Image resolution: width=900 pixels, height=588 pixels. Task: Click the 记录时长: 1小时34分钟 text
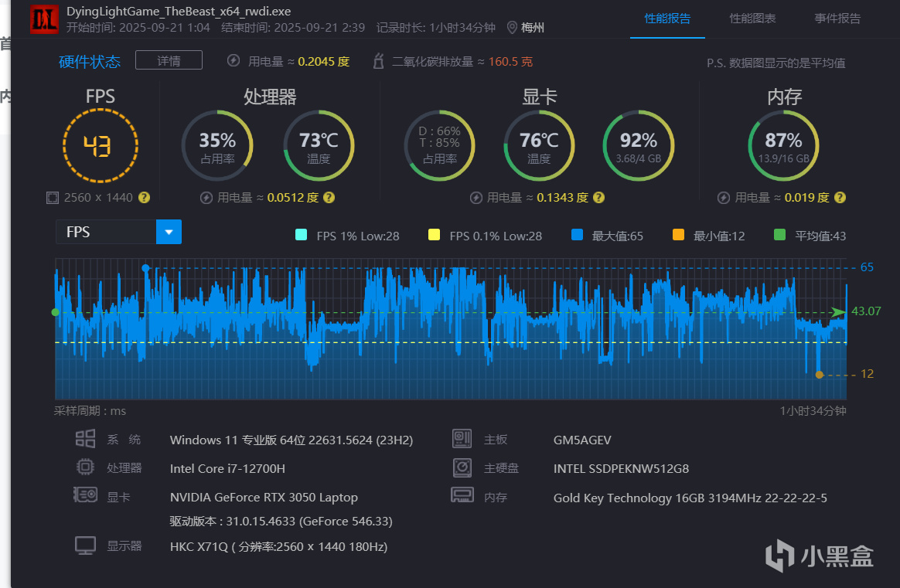(435, 28)
